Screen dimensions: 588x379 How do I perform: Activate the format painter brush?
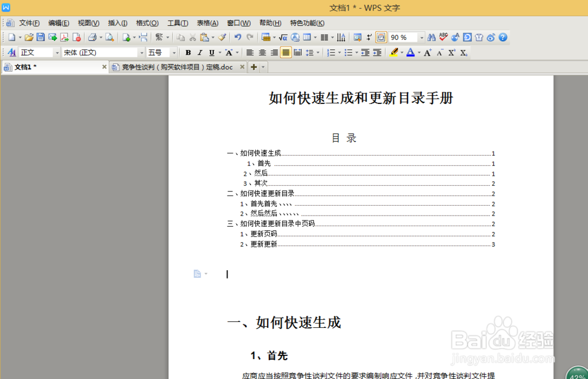(222, 37)
